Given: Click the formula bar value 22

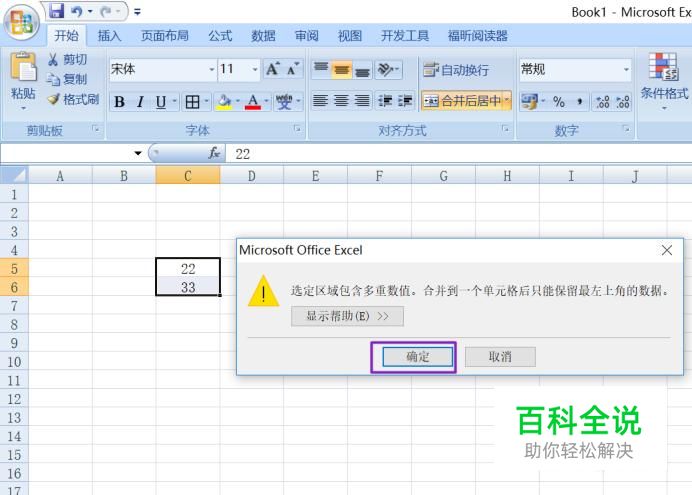Looking at the screenshot, I should click(243, 154).
